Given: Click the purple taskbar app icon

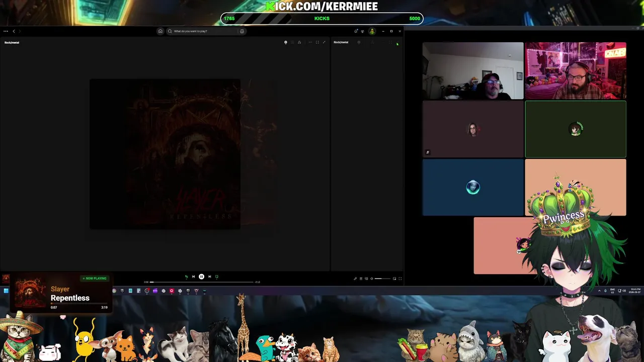Looking at the screenshot, I should [155, 291].
